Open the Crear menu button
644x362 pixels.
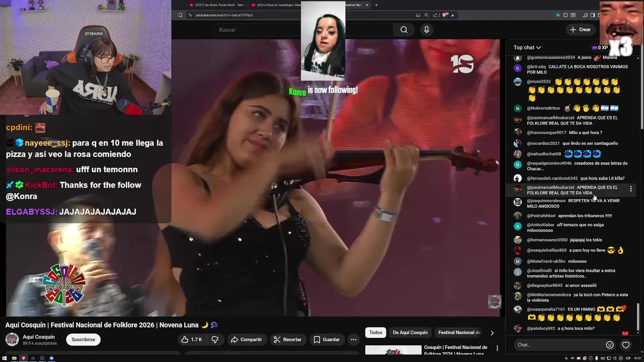[580, 30]
